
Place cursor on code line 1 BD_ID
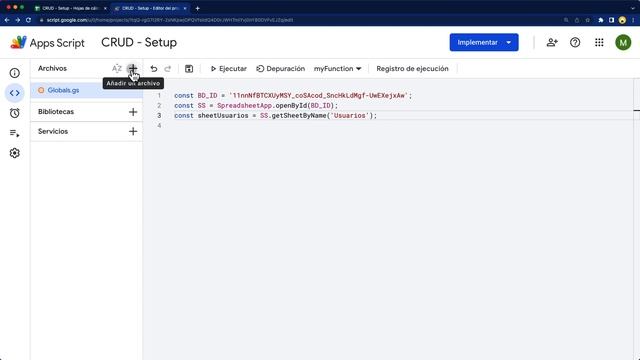(207, 96)
